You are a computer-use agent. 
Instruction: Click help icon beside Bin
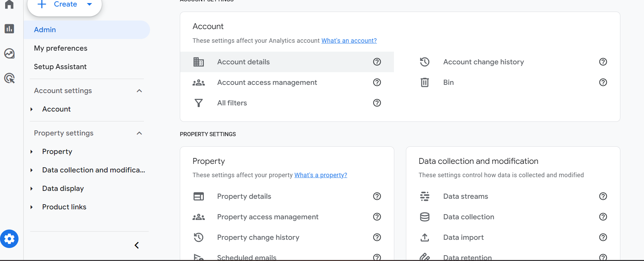603,82
